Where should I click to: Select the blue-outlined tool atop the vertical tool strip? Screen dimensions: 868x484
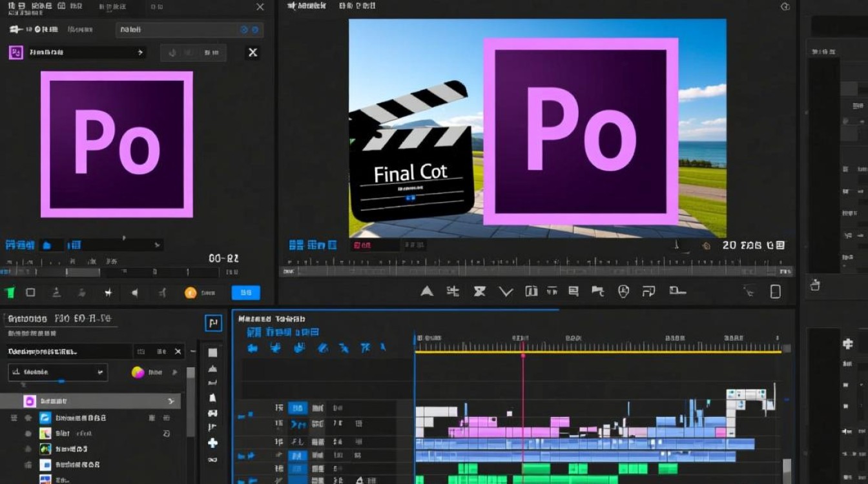pos(213,323)
